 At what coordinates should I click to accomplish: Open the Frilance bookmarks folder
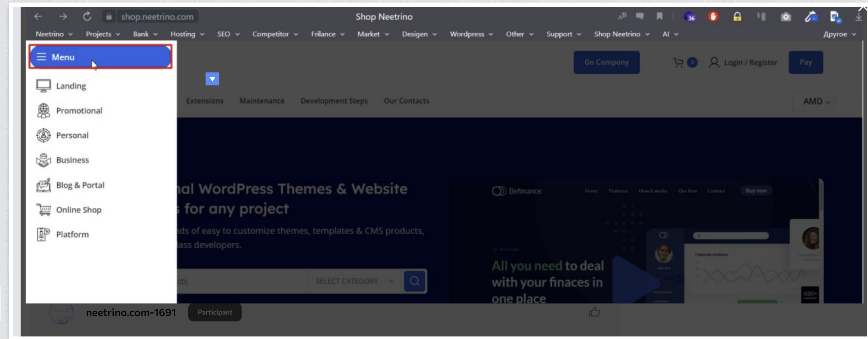coord(328,34)
